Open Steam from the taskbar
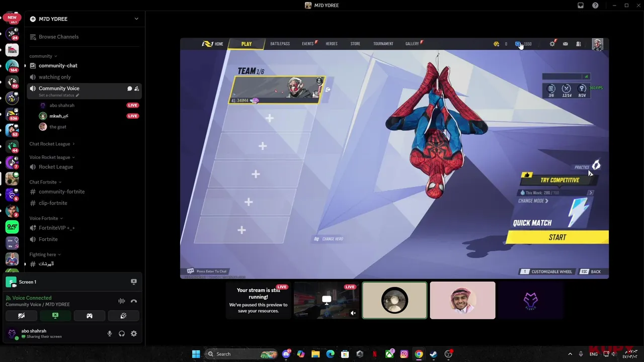 click(x=433, y=354)
